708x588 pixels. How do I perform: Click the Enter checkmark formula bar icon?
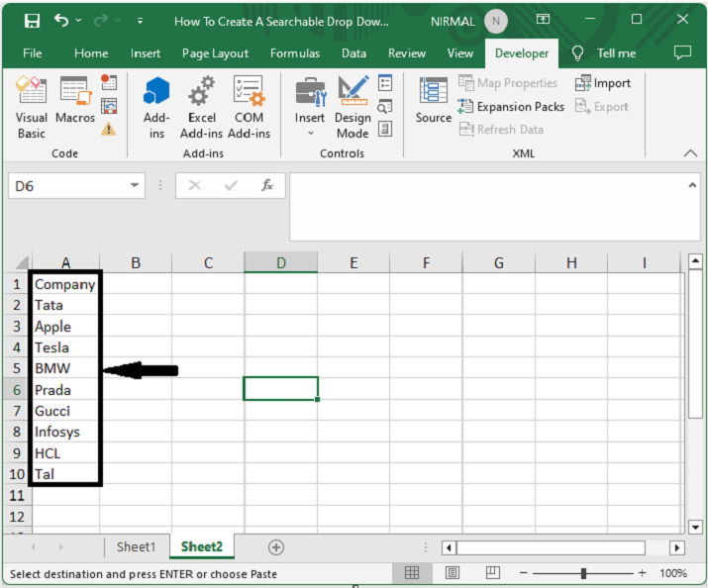pyautogui.click(x=231, y=185)
